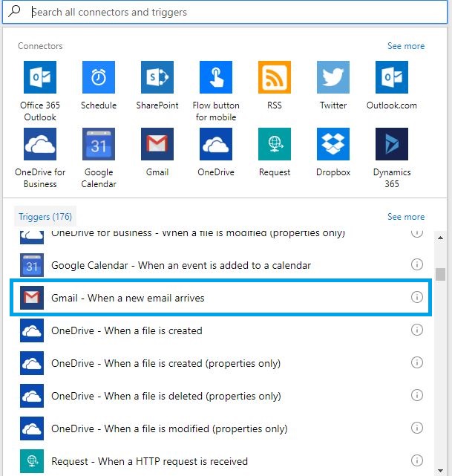Pick the Request connector icon
Viewport: 452px width, 476px height.
274,144
